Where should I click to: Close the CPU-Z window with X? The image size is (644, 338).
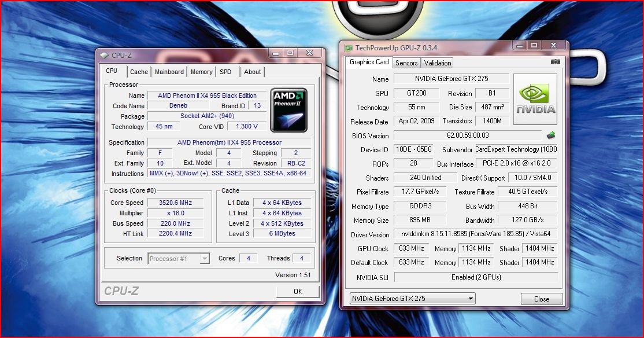coord(310,53)
